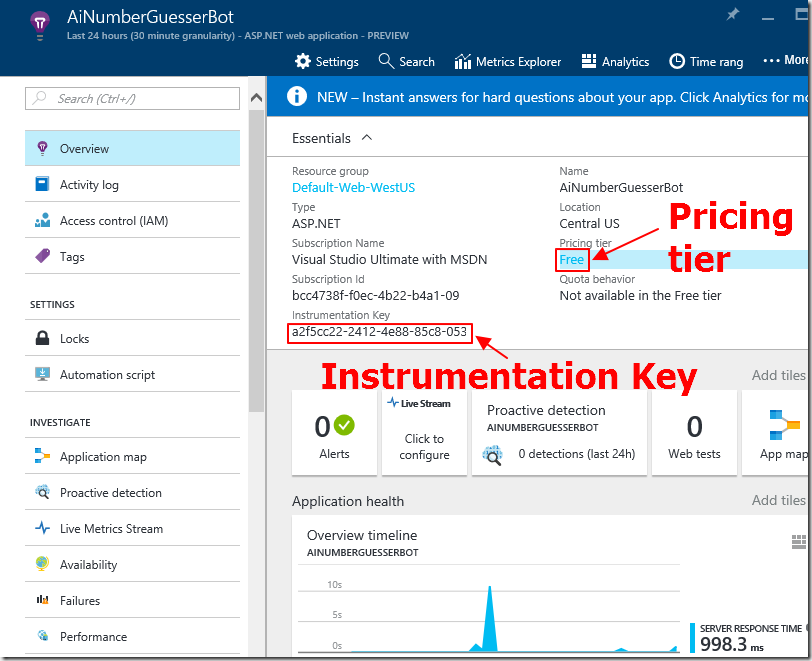The image size is (812, 661).
Task: Open the Proactive detection tile
Action: tap(559, 433)
